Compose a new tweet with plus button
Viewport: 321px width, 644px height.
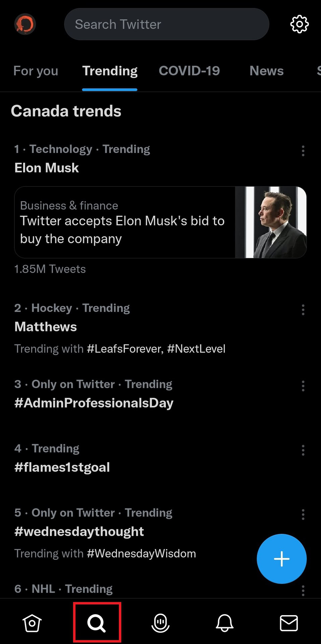tap(281, 559)
